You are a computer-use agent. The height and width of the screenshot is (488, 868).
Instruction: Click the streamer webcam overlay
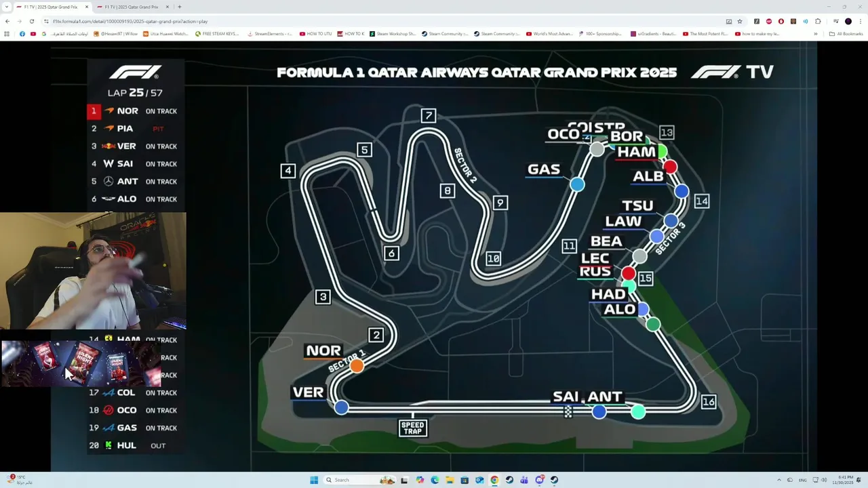coord(93,271)
